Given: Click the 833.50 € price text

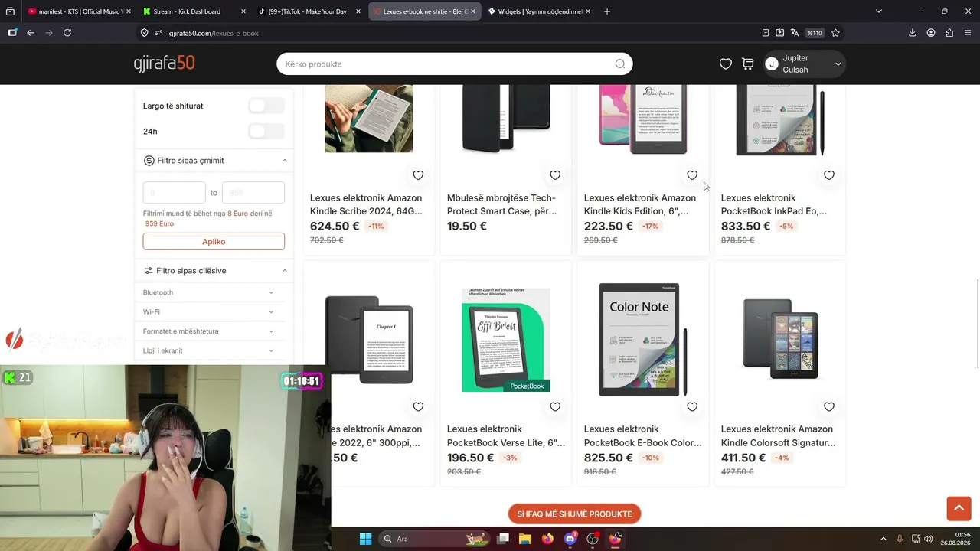Looking at the screenshot, I should [x=746, y=227].
